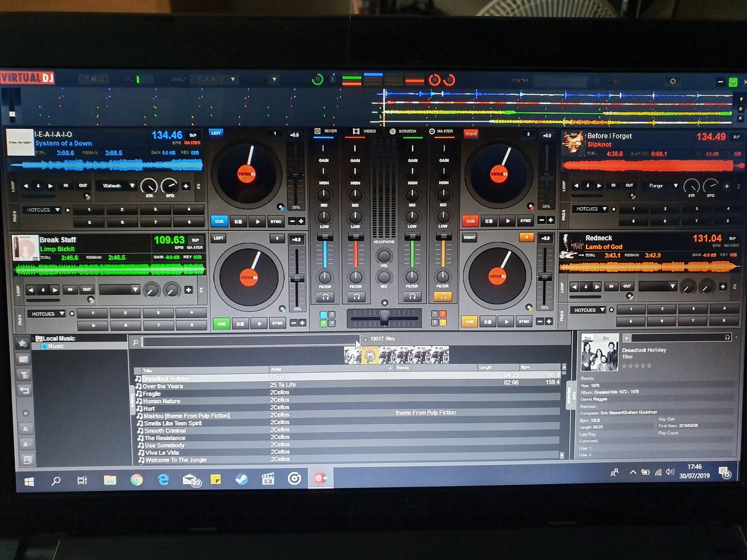Viewport: 747px width, 560px height.
Task: Hit green CUE on Limp Bizkit deck
Action: (x=221, y=323)
